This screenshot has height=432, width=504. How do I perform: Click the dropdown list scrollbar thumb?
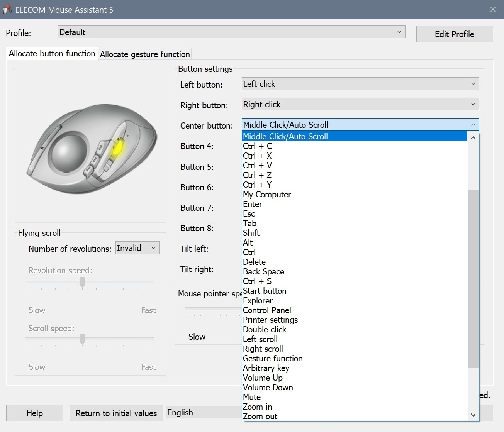point(473,279)
